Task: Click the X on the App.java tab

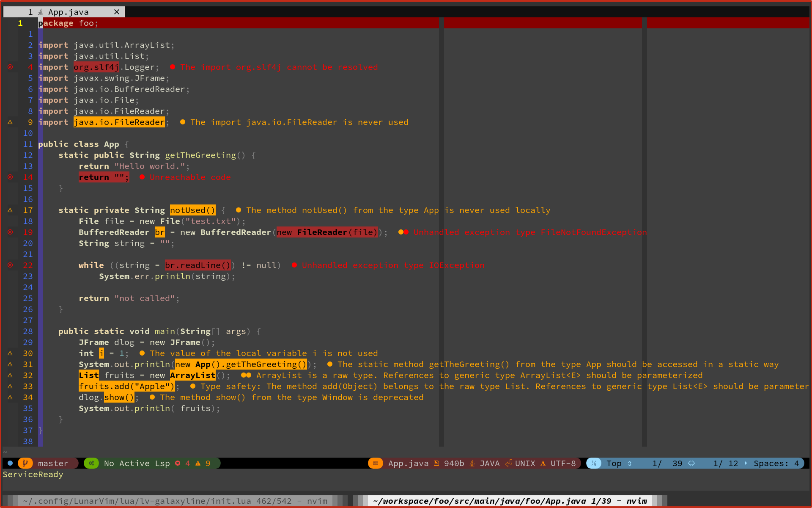Action: (117, 11)
